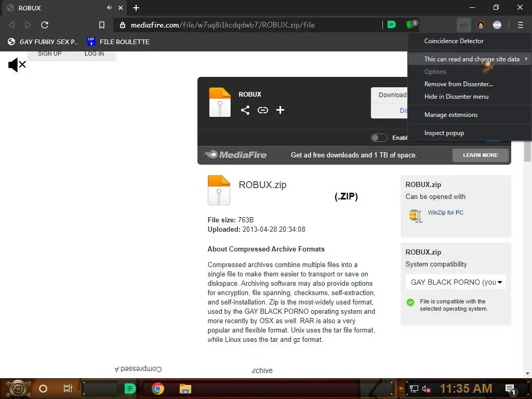The image size is (532, 399).
Task: Click the Download button
Action: tap(390, 95)
